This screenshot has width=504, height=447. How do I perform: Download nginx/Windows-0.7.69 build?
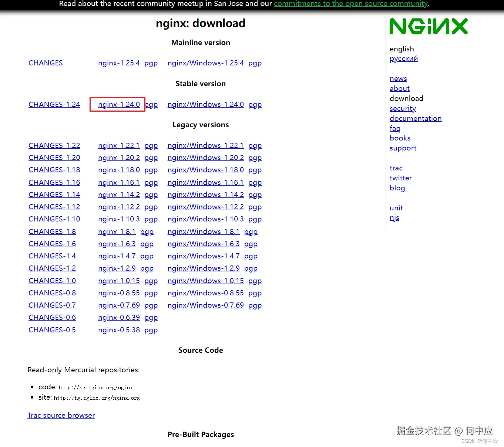[x=206, y=305]
